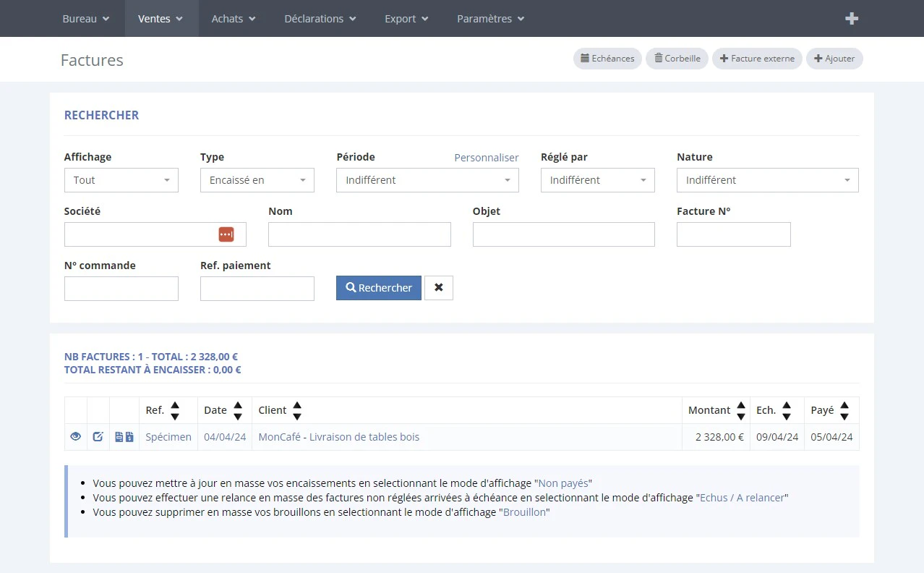The height and width of the screenshot is (573, 924).
Task: Click the "Echus / A relancer" link
Action: (743, 498)
